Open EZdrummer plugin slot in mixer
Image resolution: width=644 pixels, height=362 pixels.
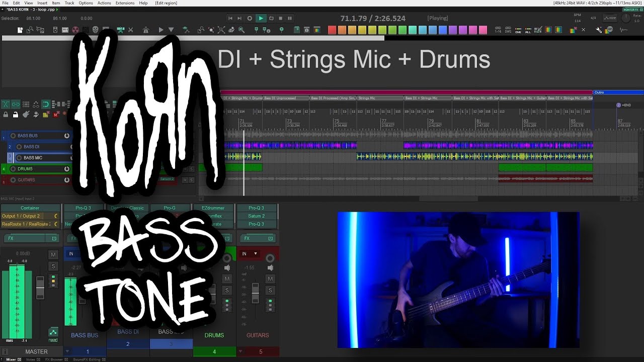213,208
